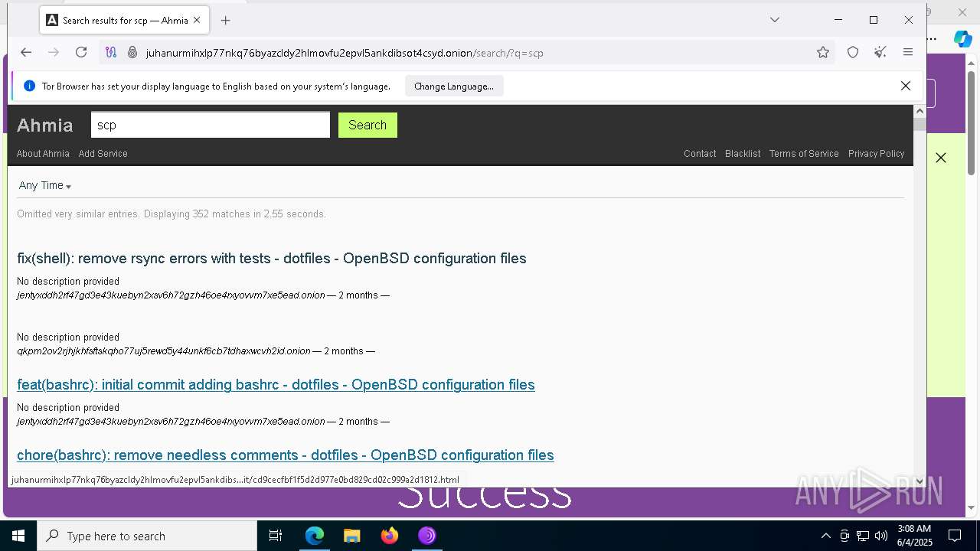This screenshot has height=551, width=980.
Task: Open fix(shell) remove rsync errors result
Action: click(x=272, y=259)
